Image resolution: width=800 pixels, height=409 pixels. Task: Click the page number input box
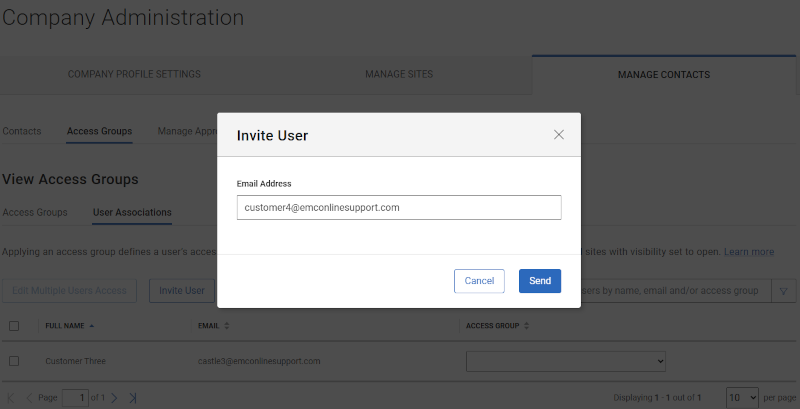coord(75,398)
